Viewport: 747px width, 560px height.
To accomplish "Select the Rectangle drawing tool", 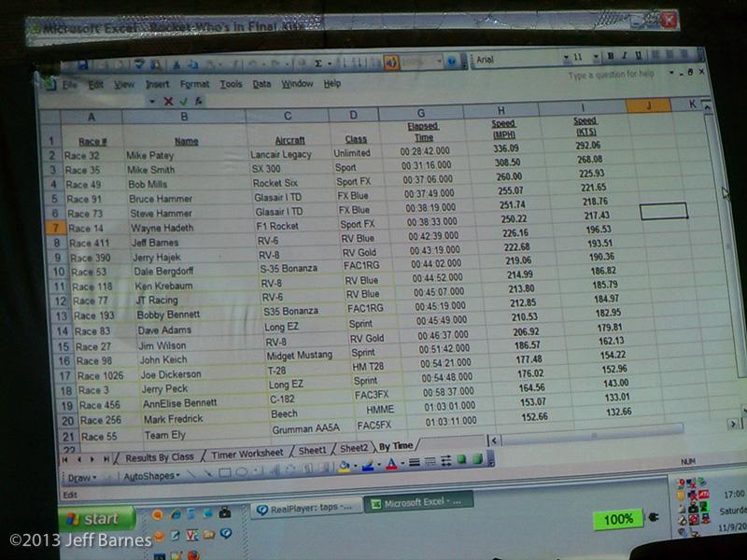I will [225, 473].
